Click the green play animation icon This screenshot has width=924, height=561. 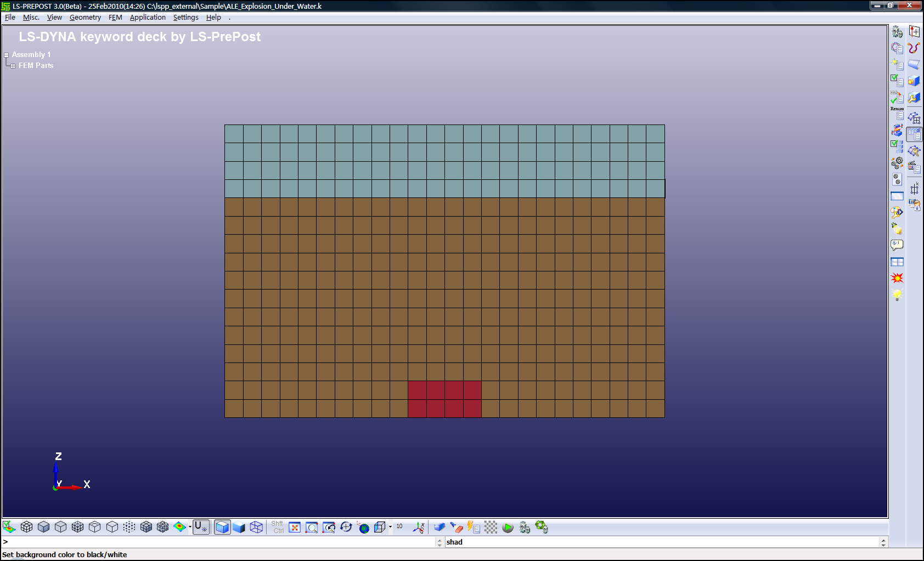[x=507, y=527]
